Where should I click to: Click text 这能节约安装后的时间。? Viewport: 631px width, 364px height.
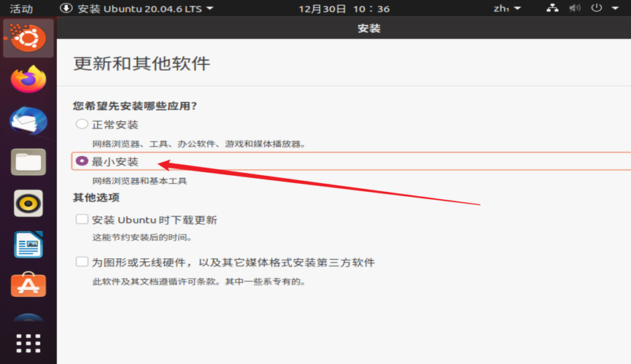142,237
